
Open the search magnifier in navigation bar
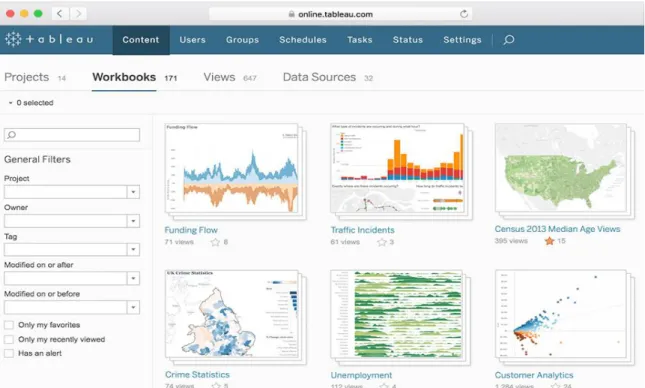point(509,39)
